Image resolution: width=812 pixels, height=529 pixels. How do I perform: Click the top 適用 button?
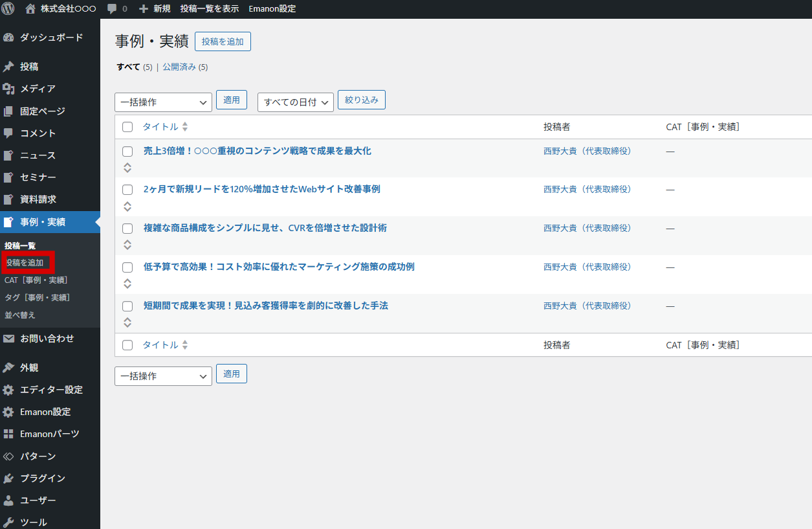coord(232,100)
